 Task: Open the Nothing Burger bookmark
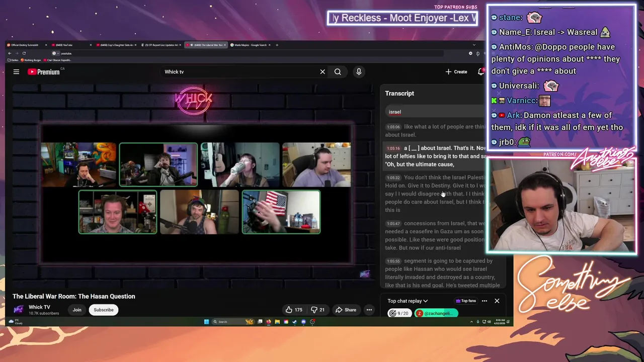coord(31,60)
